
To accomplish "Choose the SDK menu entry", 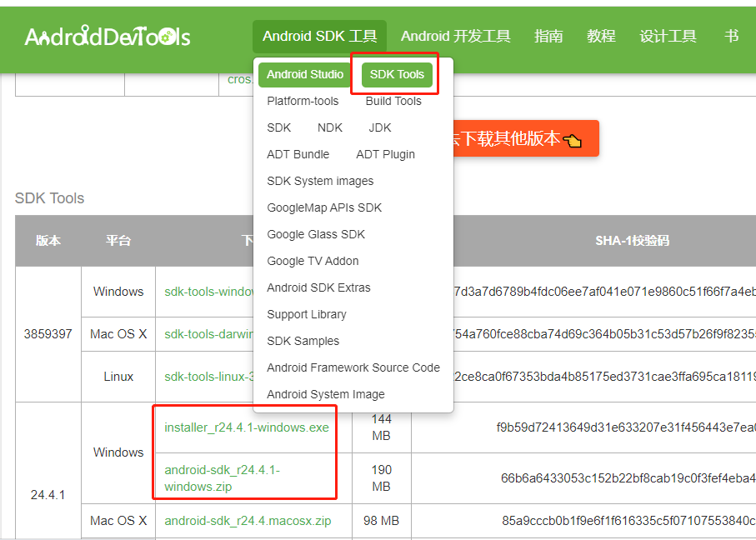I will (x=278, y=127).
